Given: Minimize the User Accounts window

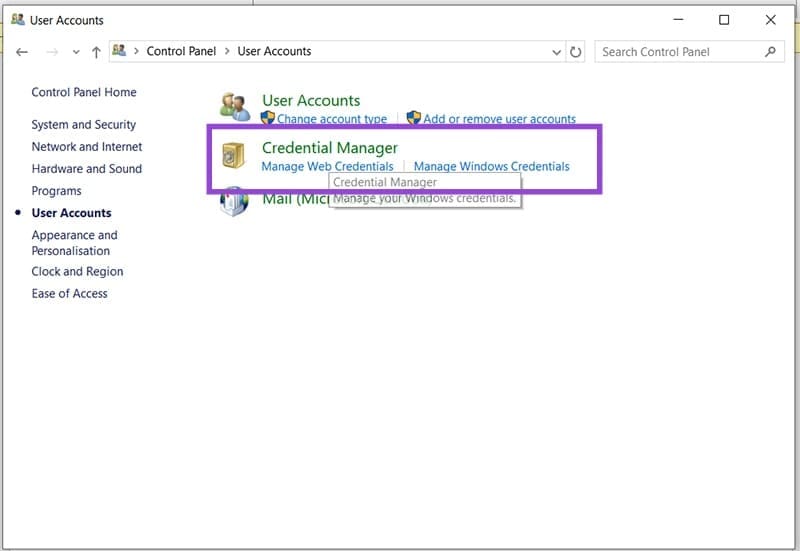Looking at the screenshot, I should point(678,20).
